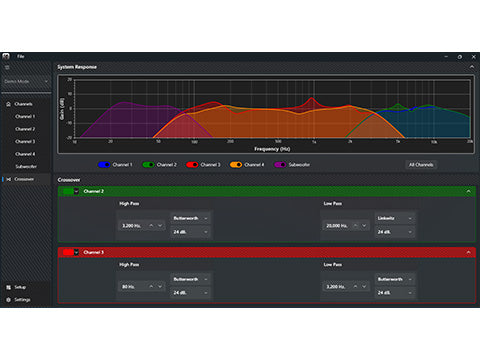Decrease Channel 2 High Pass frequency
The height and width of the screenshot is (360, 480).
(160, 226)
